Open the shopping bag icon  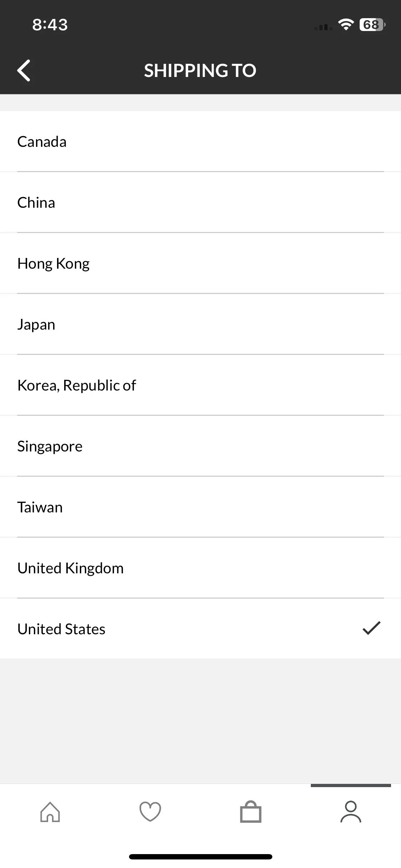coord(251,812)
